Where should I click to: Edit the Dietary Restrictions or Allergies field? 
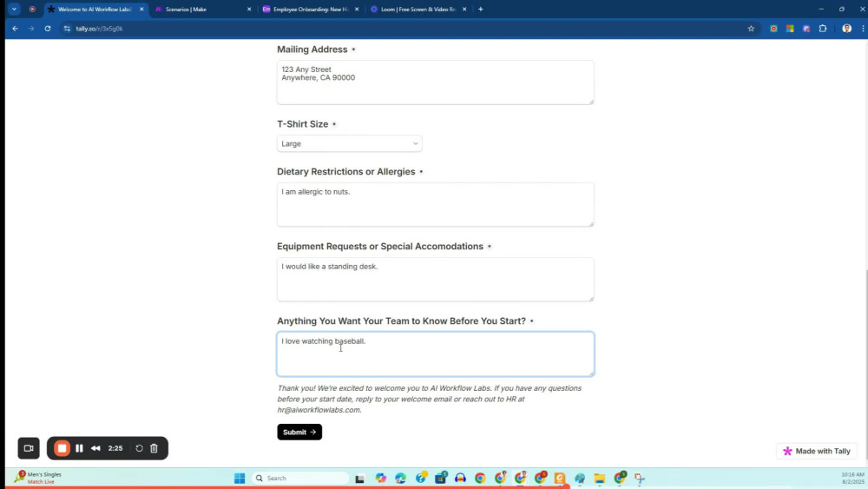[x=435, y=204]
